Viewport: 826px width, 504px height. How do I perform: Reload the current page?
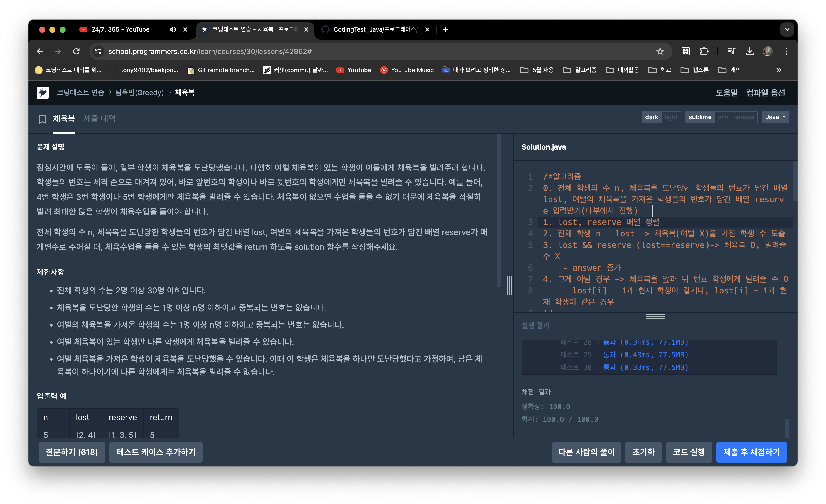pos(77,51)
